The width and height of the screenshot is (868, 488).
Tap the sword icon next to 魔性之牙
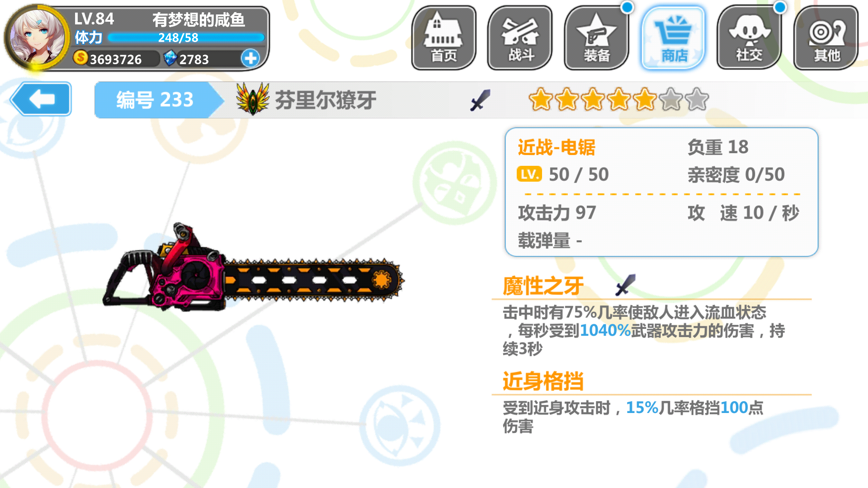click(x=626, y=285)
